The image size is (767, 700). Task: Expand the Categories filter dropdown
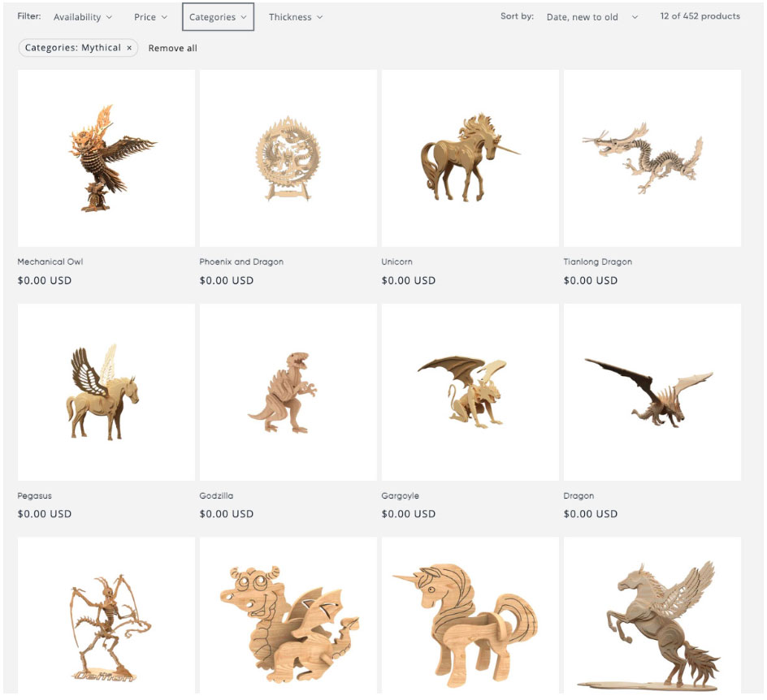tap(218, 17)
